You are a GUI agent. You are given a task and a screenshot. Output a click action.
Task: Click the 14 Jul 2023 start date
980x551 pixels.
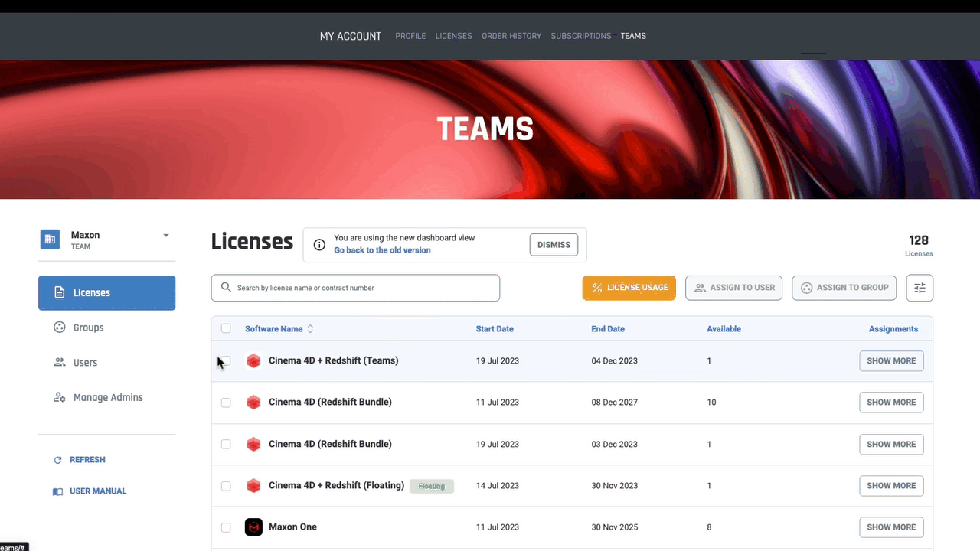[498, 486]
